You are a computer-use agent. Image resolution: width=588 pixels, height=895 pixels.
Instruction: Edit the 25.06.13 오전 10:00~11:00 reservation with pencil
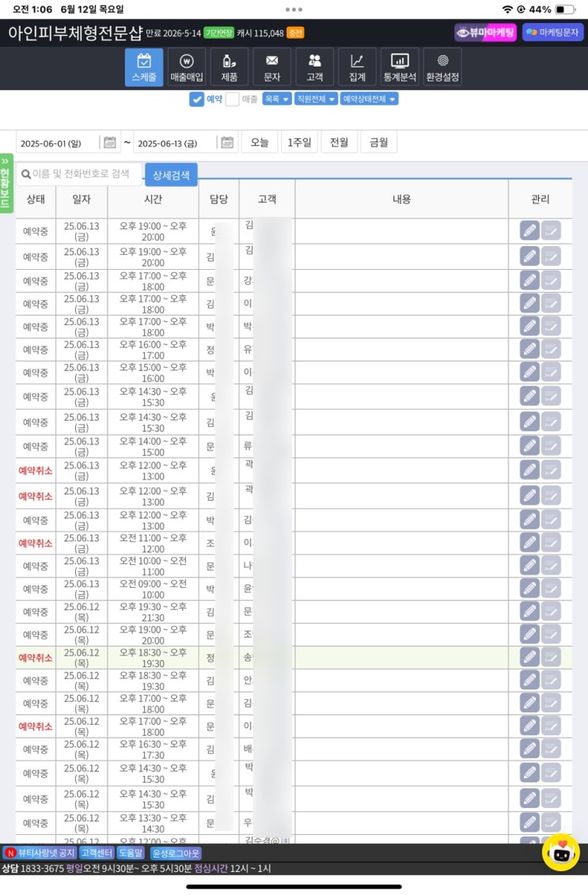click(x=529, y=566)
